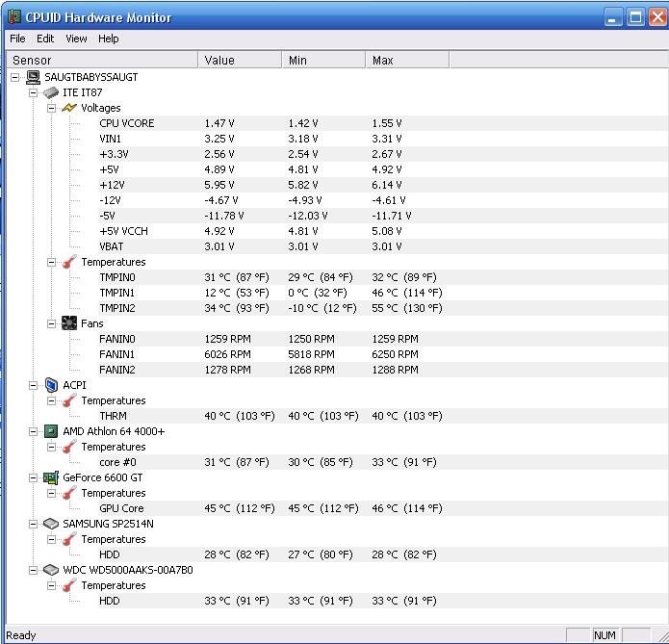The width and height of the screenshot is (669, 644).
Task: Select the VIN1 voltage row
Action: point(383,139)
